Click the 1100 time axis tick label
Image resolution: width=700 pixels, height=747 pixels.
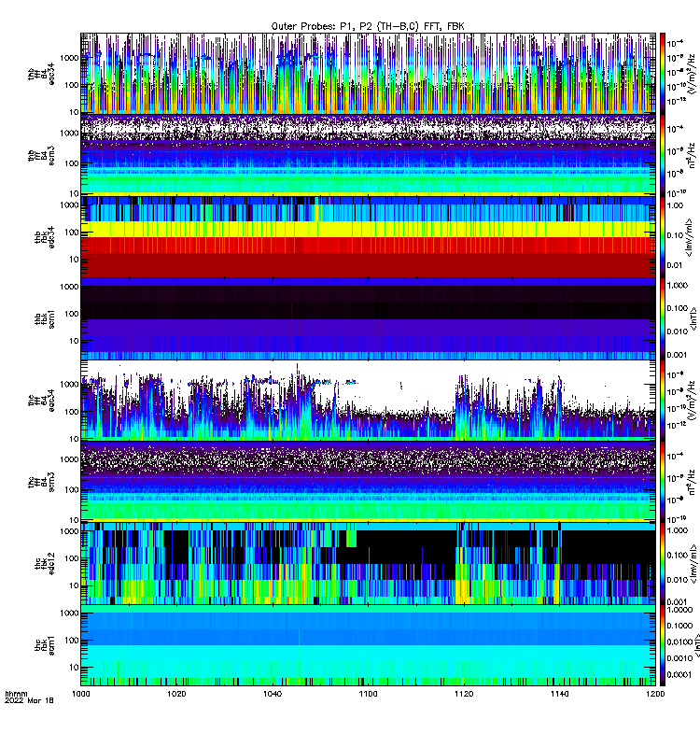(x=368, y=694)
